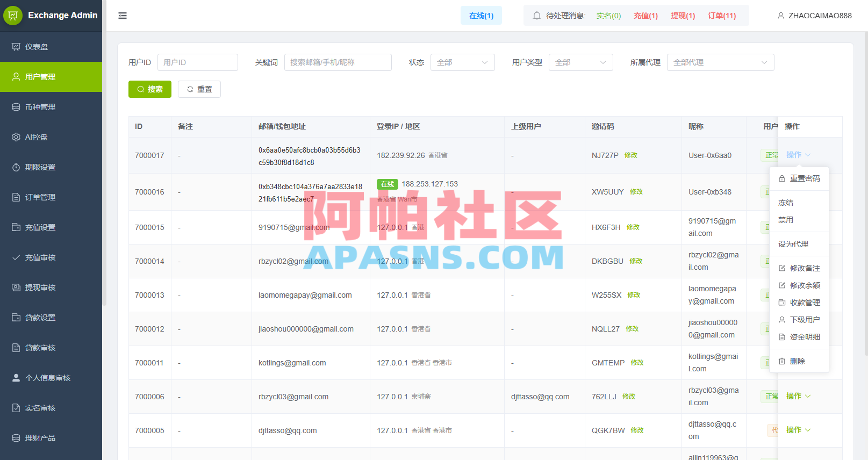Click superior user djttasso@qq.com in row 7000006
The height and width of the screenshot is (460, 868).
tap(540, 397)
